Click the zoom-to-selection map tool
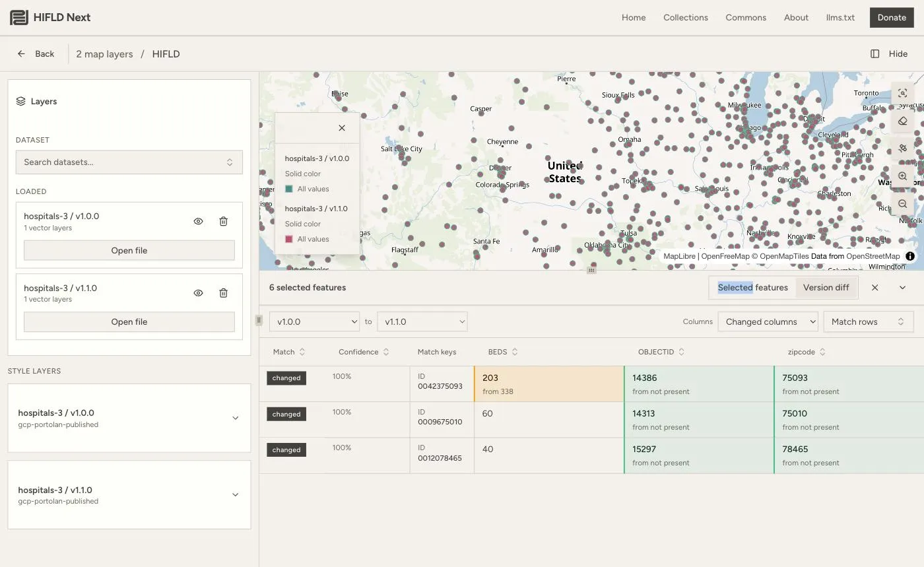 [x=902, y=93]
